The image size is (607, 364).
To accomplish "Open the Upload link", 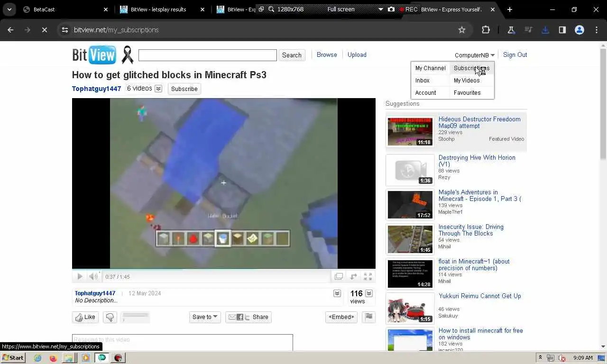I will click(x=357, y=55).
